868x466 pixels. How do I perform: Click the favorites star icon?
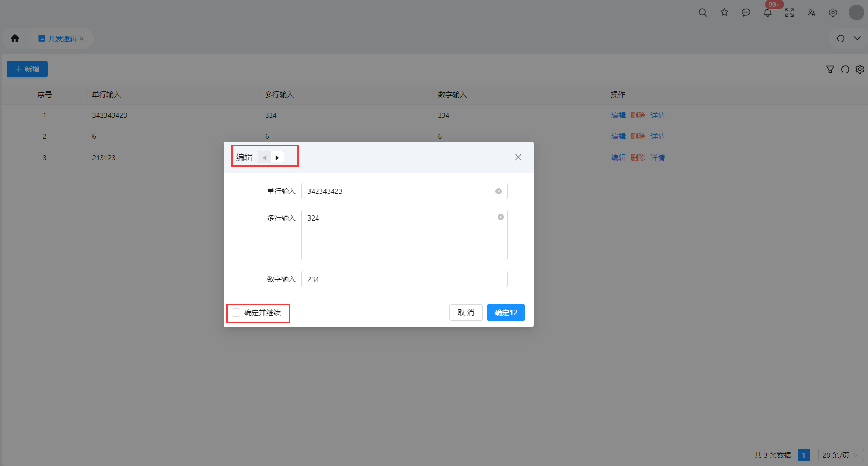724,12
